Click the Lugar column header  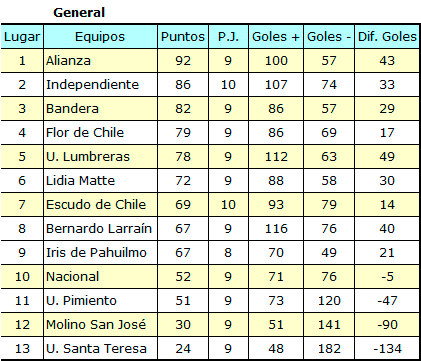click(x=22, y=36)
